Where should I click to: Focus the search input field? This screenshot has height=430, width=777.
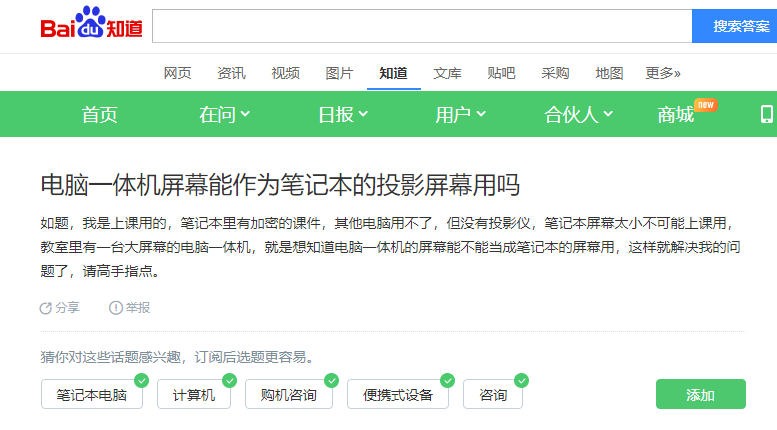(x=422, y=26)
